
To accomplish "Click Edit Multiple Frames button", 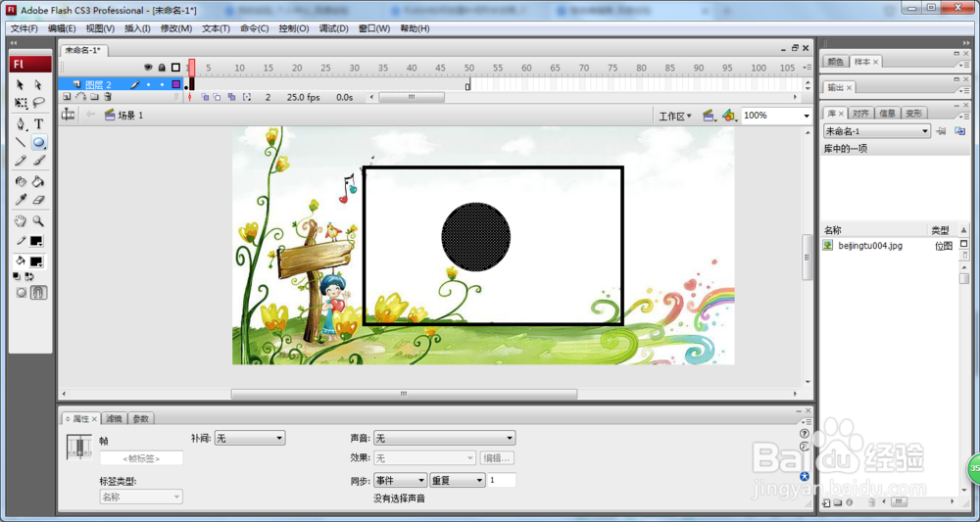I will click(232, 97).
